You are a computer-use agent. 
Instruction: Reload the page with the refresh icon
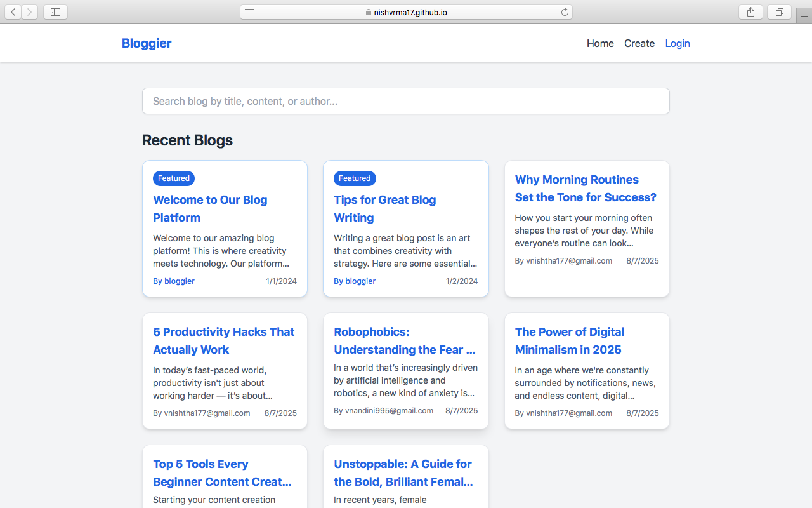(x=565, y=12)
